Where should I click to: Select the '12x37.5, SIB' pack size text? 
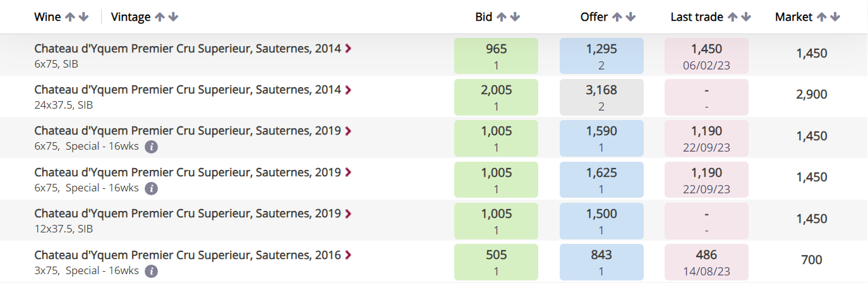coord(64,229)
